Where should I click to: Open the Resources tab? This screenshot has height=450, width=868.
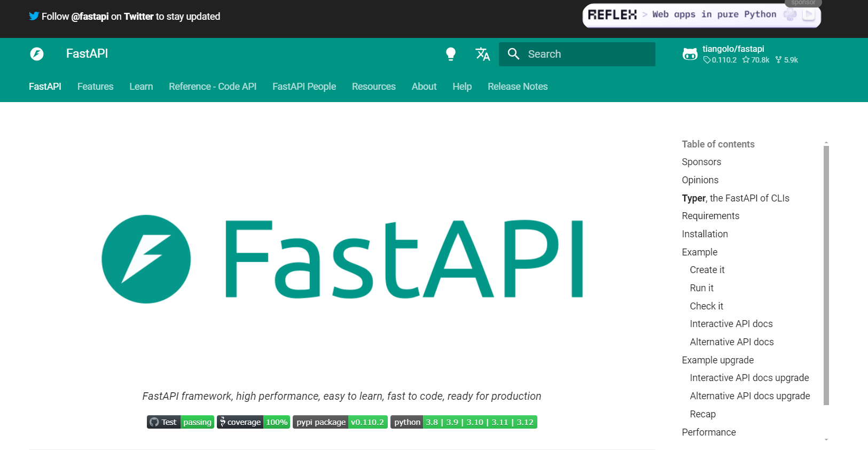[x=373, y=87]
